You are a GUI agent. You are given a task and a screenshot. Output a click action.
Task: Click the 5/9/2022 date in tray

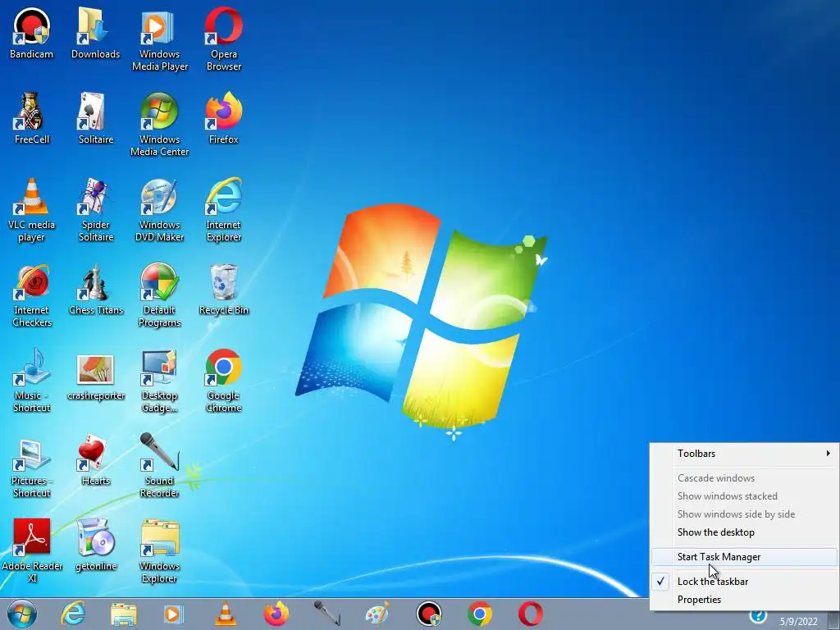(x=799, y=622)
